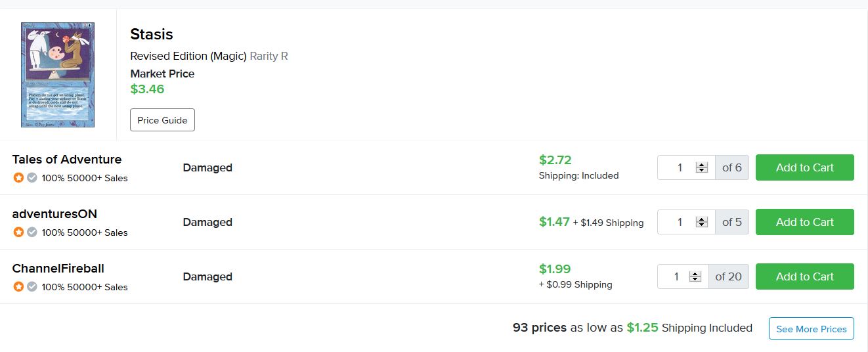Click the orange star badge under ChannelFireball

tap(18, 286)
